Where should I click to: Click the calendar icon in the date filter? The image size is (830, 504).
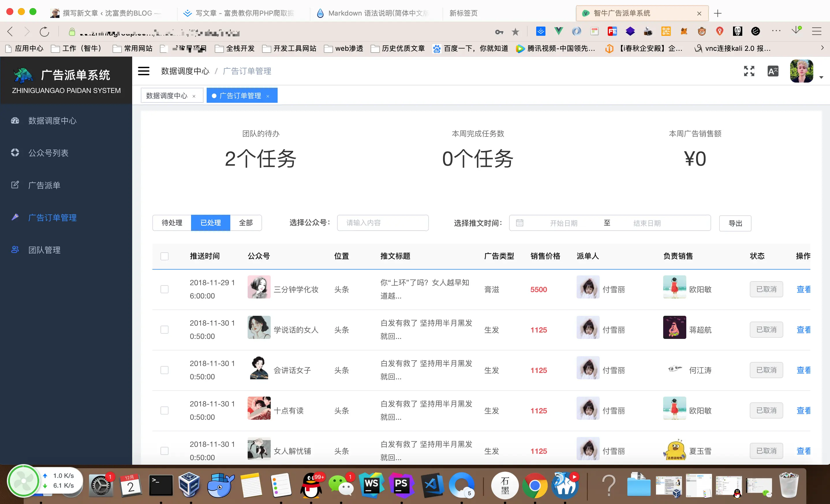coord(519,223)
